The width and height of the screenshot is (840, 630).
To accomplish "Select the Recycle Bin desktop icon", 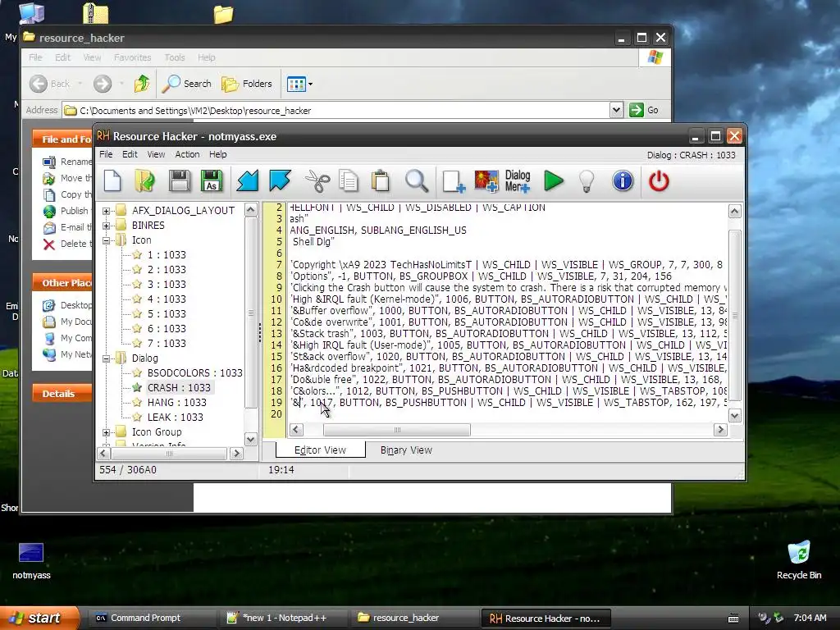I will [x=799, y=559].
